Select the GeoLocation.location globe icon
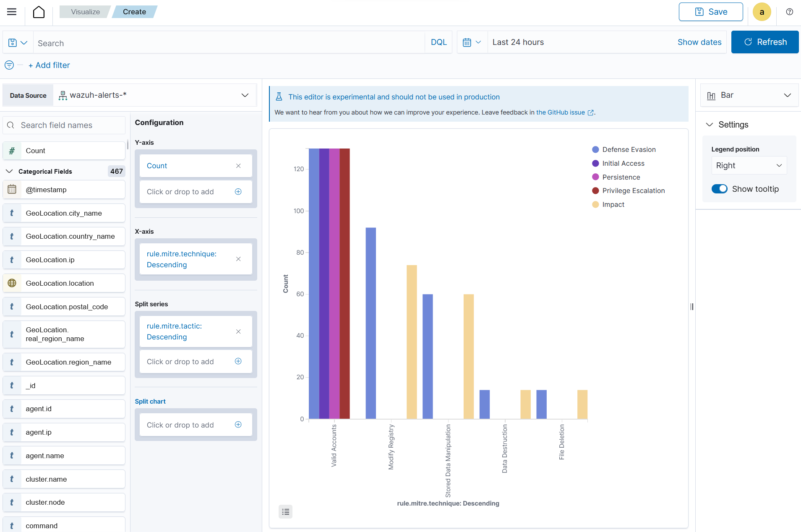The image size is (801, 532). (x=12, y=283)
